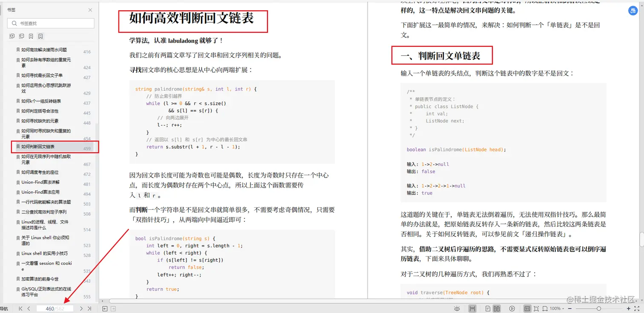Collapse all bookmarks in the panel
This screenshot has width=644, height=313.
coord(21,36)
